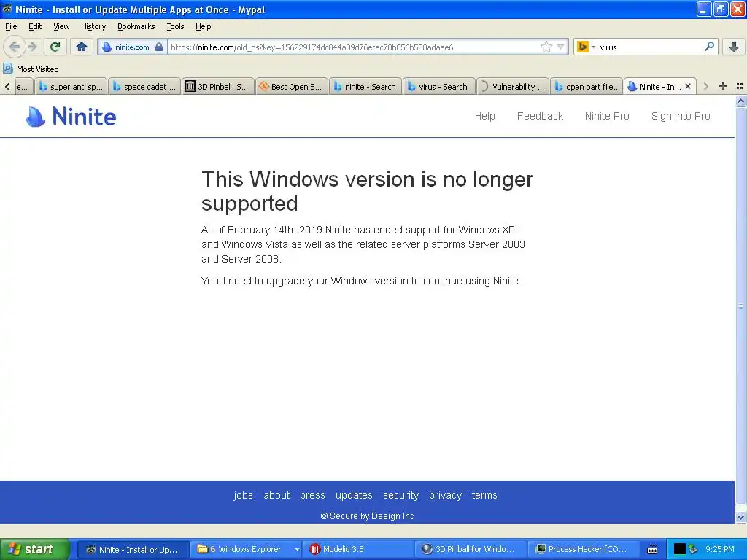Click the padlock site security icon
This screenshot has height=560, width=747.
[x=159, y=47]
